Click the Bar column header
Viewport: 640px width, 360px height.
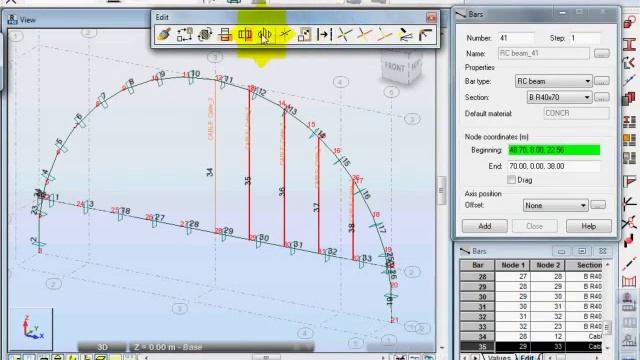tap(478, 265)
